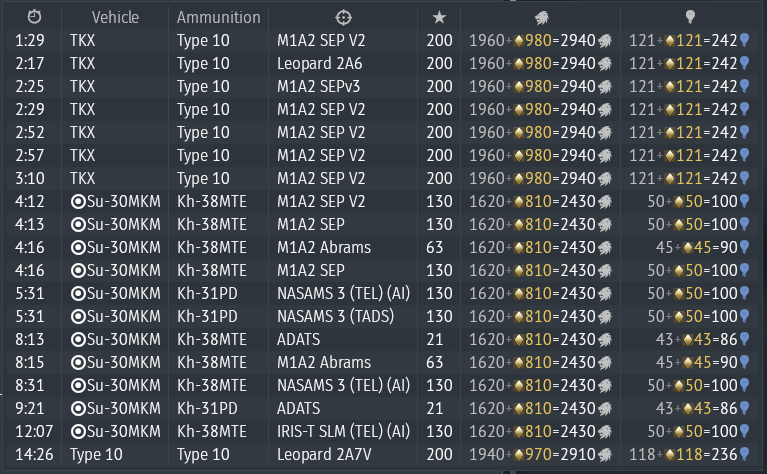Click the Leopard 2A6 target at 2:17
Screen dimensions: 767x474
pos(319,64)
